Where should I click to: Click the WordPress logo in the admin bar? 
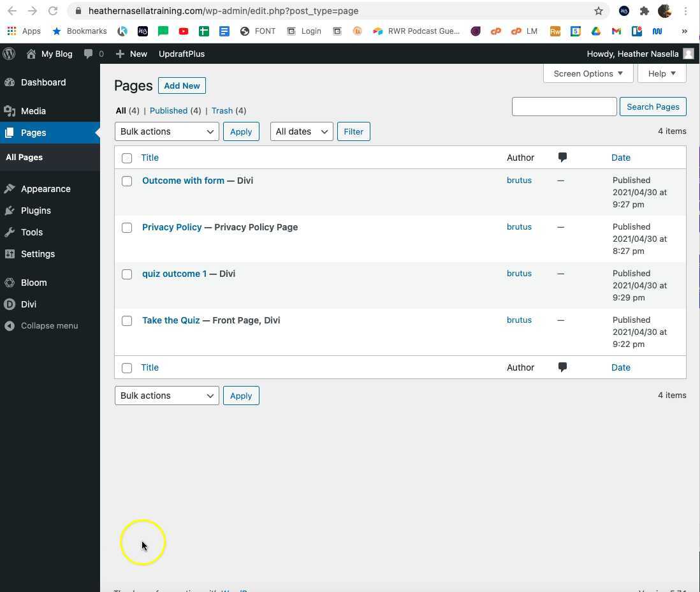tap(9, 54)
